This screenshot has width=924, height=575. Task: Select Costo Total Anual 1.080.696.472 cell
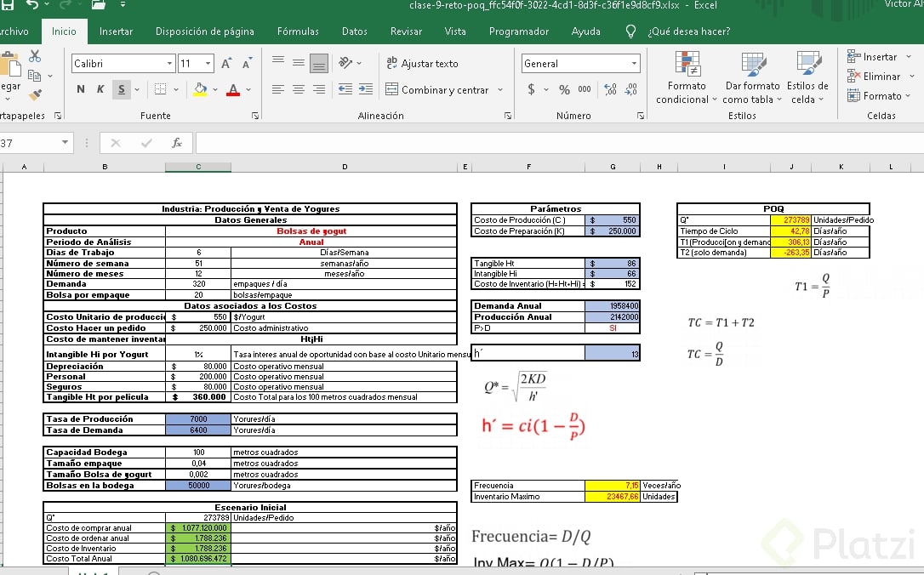[x=198, y=559]
